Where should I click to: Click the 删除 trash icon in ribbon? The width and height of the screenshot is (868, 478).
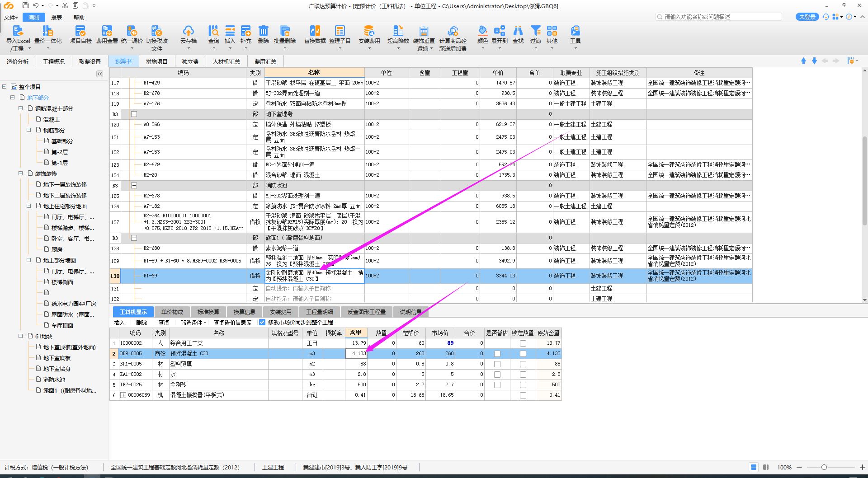click(x=263, y=31)
